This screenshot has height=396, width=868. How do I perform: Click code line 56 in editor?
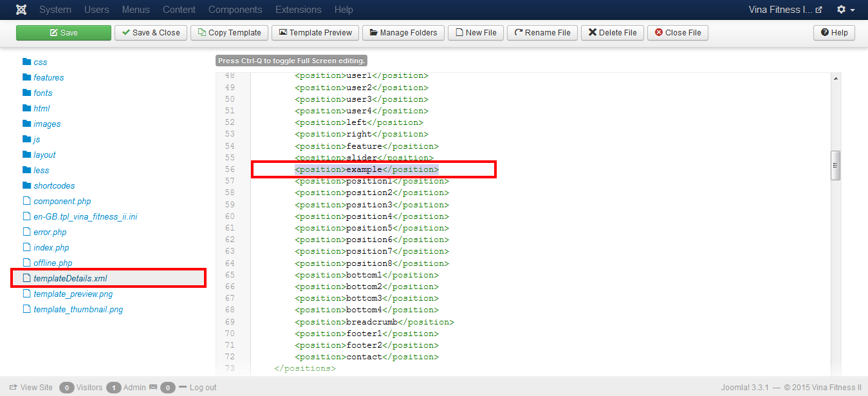tap(367, 169)
